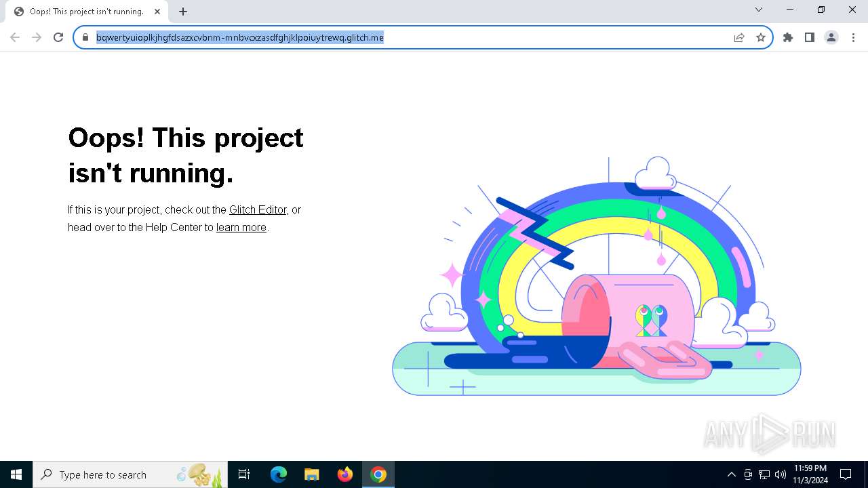868x488 pixels.
Task: Switch to Chrome in the taskbar
Action: 378,474
